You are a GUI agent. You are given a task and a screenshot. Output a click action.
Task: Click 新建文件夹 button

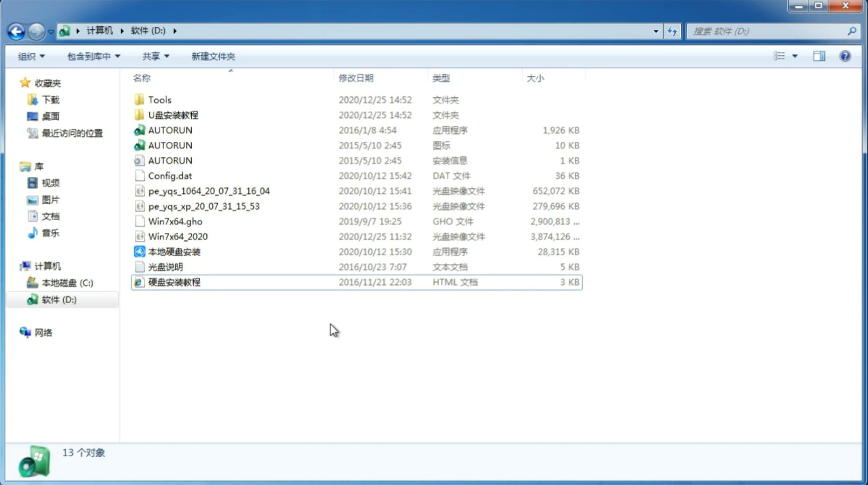(213, 56)
